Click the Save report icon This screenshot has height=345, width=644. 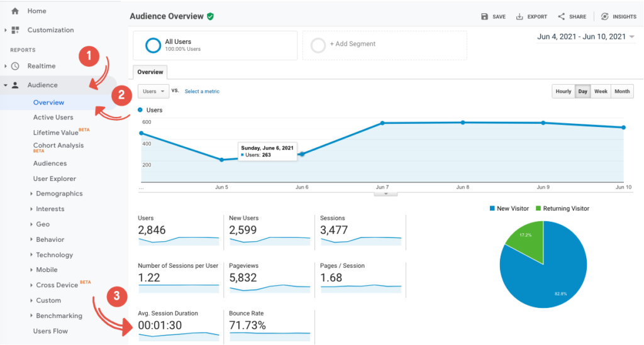484,17
